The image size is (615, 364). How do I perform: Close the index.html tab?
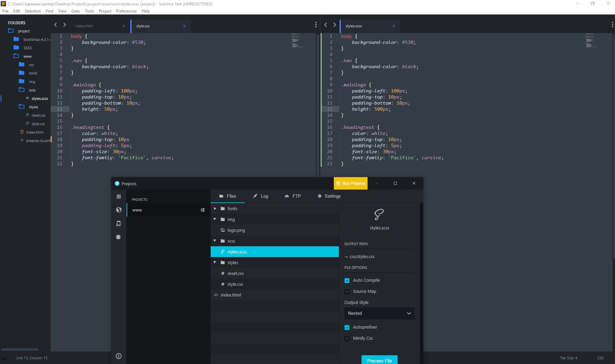point(124,26)
